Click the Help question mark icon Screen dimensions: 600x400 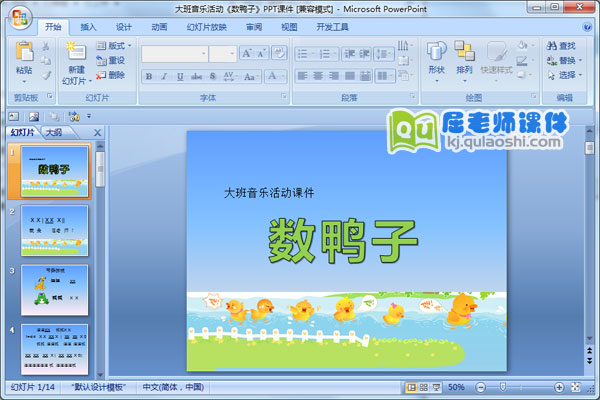tap(587, 27)
